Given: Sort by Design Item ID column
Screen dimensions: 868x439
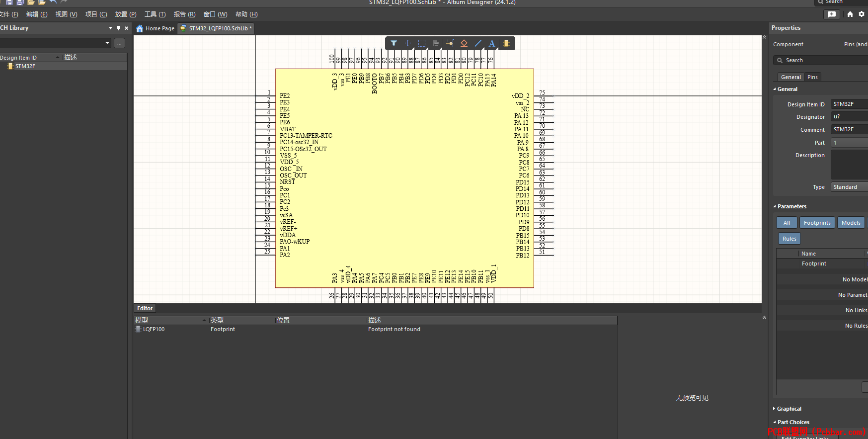Looking at the screenshot, I should [30, 58].
